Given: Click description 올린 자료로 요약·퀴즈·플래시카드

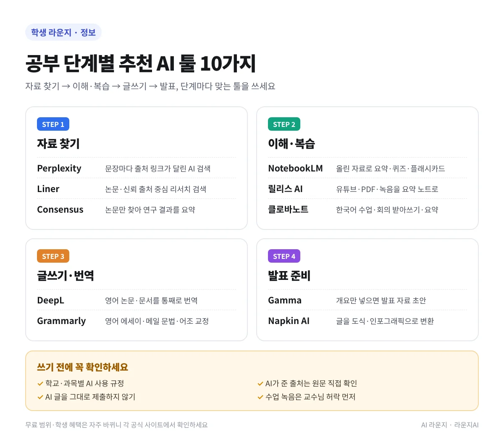Looking at the screenshot, I should pyautogui.click(x=391, y=169).
